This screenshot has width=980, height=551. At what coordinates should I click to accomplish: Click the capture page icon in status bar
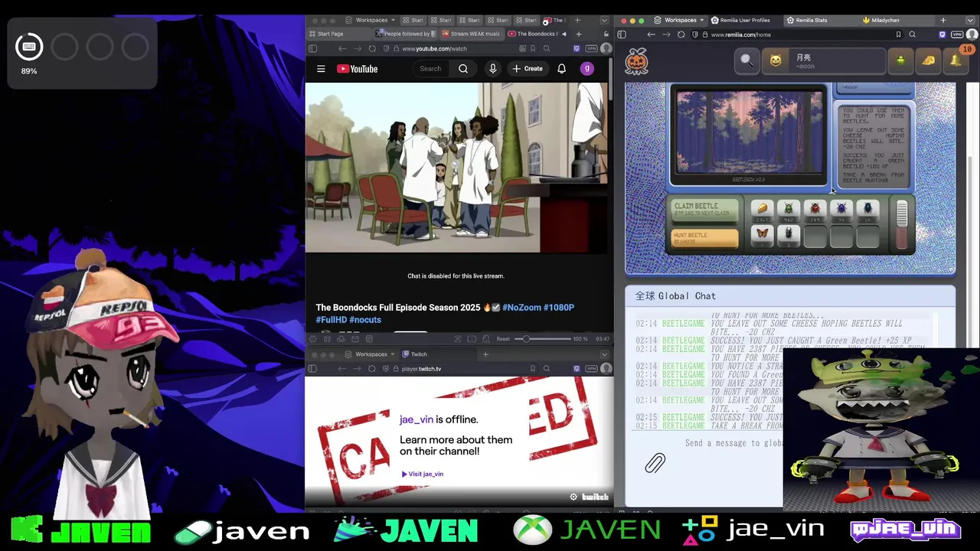458,339
